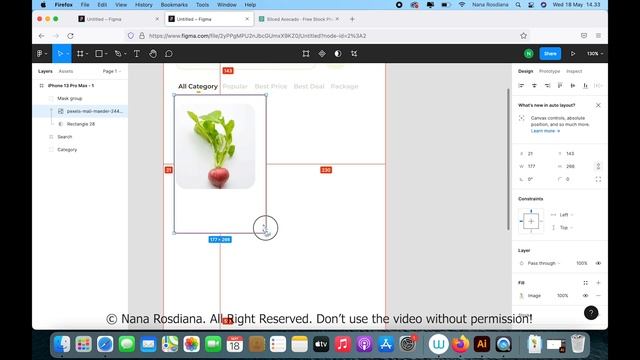The height and width of the screenshot is (360, 640).
Task: Add a new fill with plus icon
Action: click(598, 282)
